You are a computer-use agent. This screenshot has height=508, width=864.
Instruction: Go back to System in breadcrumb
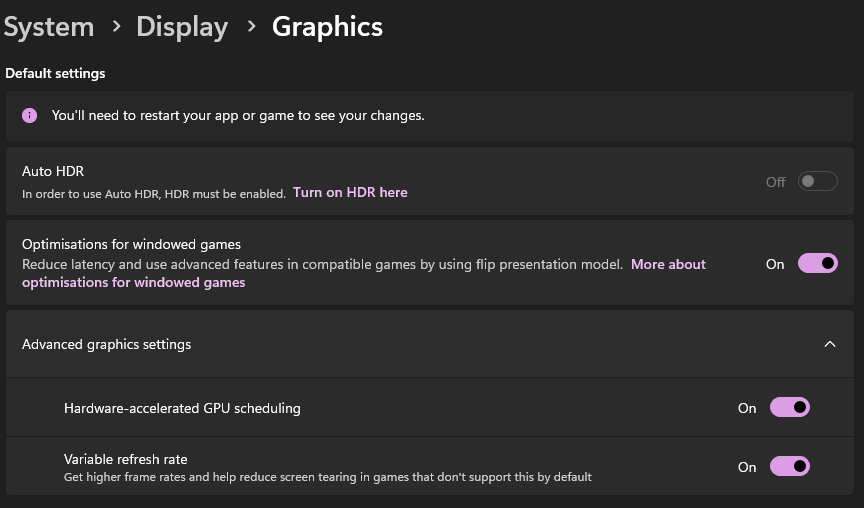48,26
